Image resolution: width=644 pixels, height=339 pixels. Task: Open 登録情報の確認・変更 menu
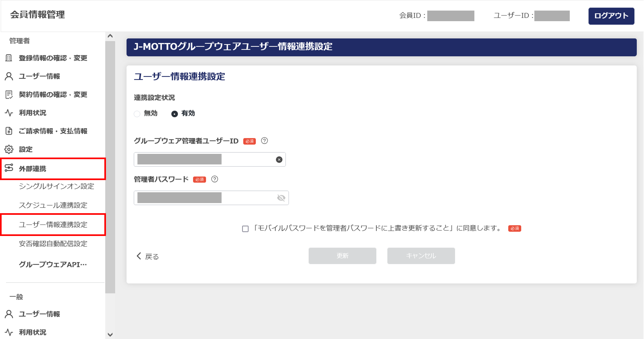53,58
